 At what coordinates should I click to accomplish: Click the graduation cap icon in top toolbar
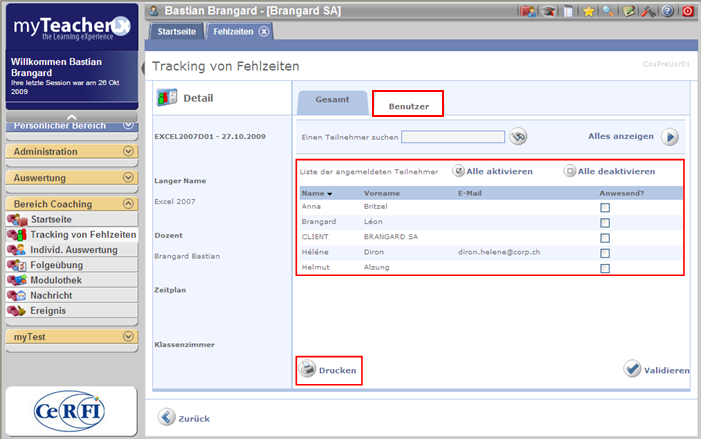(x=549, y=11)
